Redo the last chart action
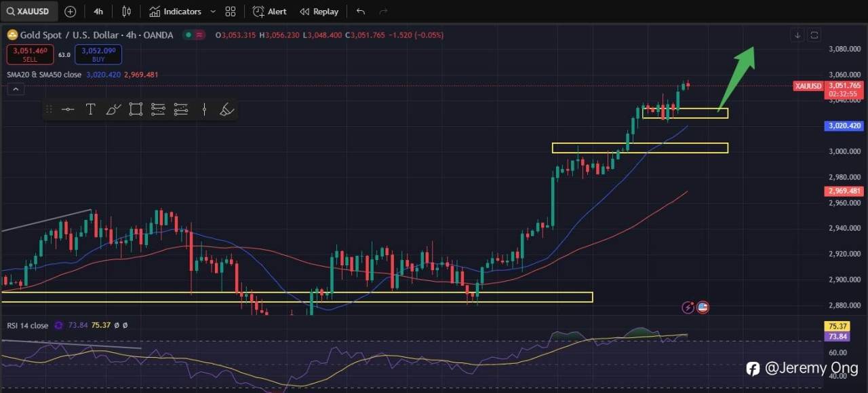Image resolution: width=868 pixels, height=393 pixels. pos(384,12)
